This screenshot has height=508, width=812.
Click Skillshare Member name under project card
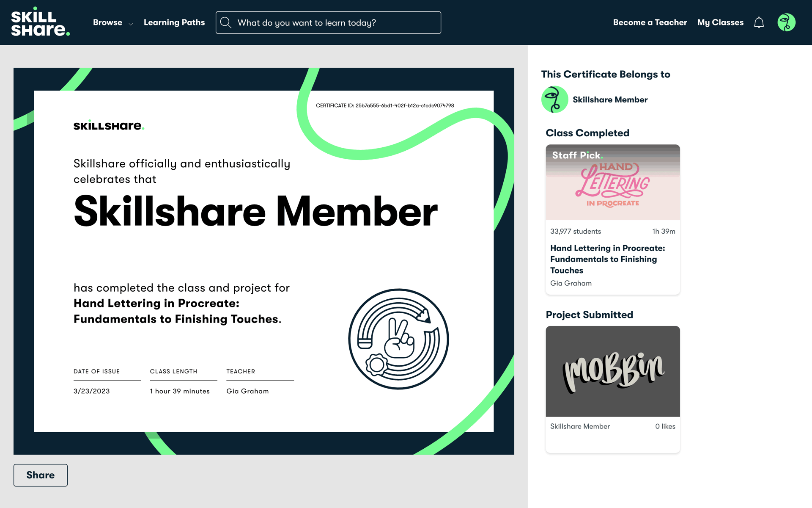click(x=580, y=426)
